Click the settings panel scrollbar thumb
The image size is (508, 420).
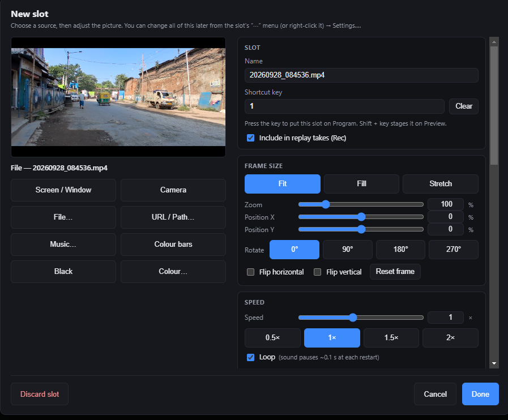(x=494, y=106)
